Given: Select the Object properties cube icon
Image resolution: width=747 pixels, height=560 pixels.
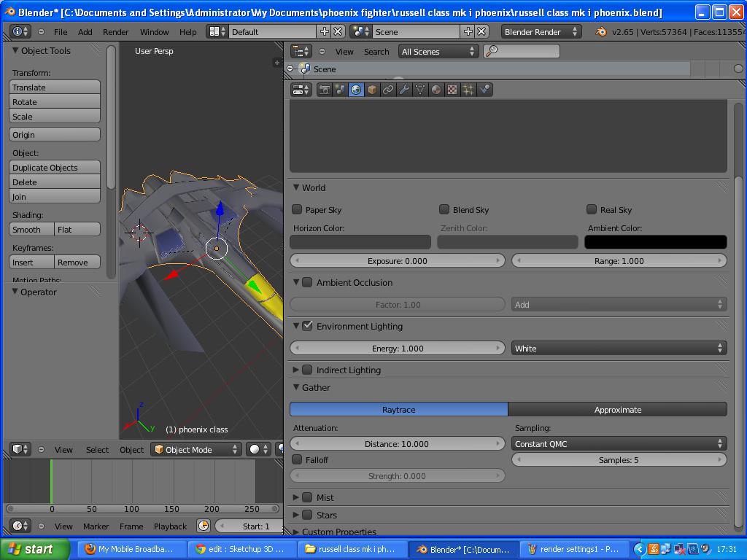Looking at the screenshot, I should (371, 89).
